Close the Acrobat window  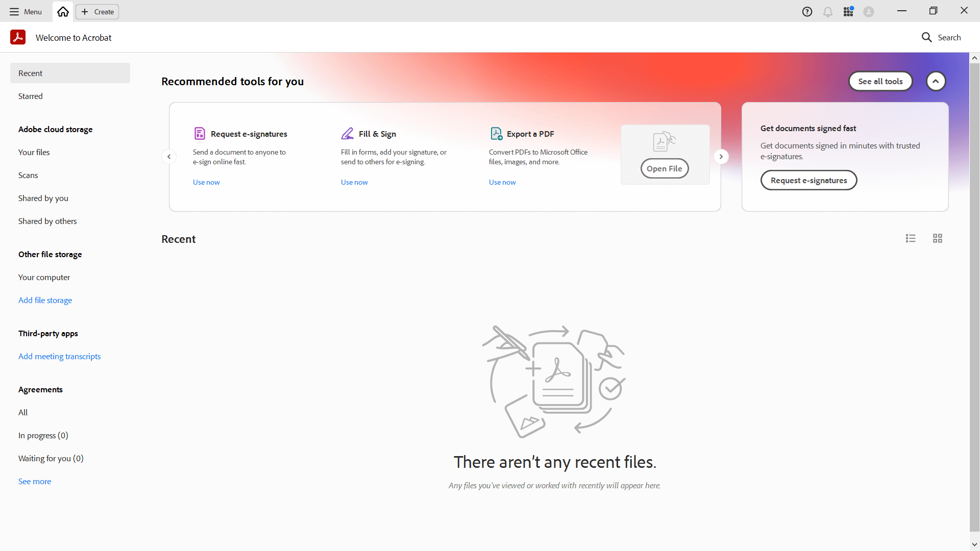coord(964,11)
